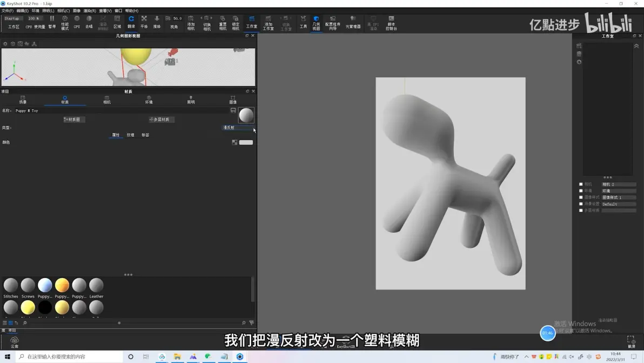The image size is (644, 363).
Task: Toggle the 图像样式 checkbox in studio panel
Action: click(x=581, y=197)
